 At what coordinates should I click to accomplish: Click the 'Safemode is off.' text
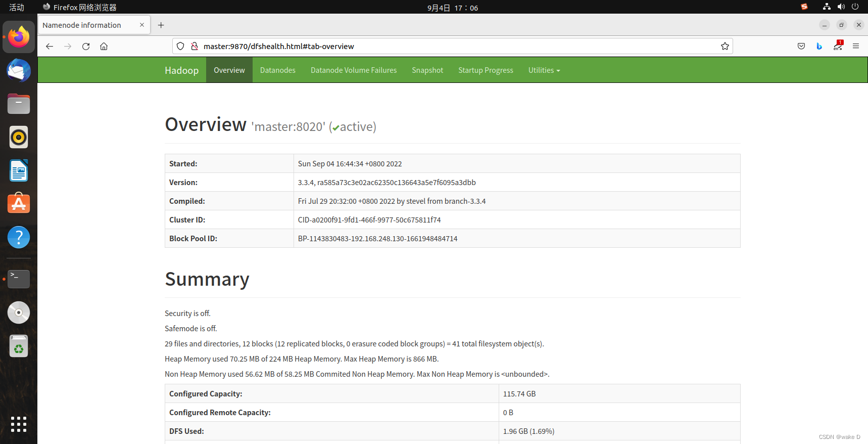click(191, 329)
